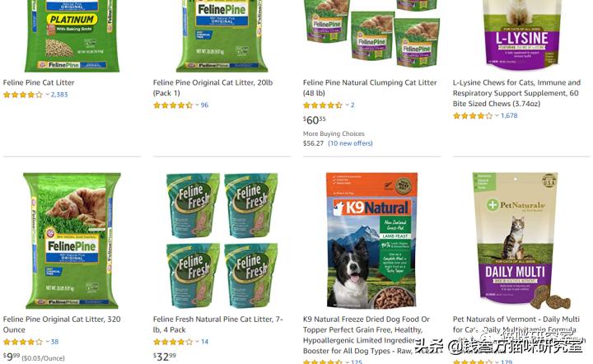Open the 2,383 reviews link
The width and height of the screenshot is (593, 364).
[x=59, y=95]
